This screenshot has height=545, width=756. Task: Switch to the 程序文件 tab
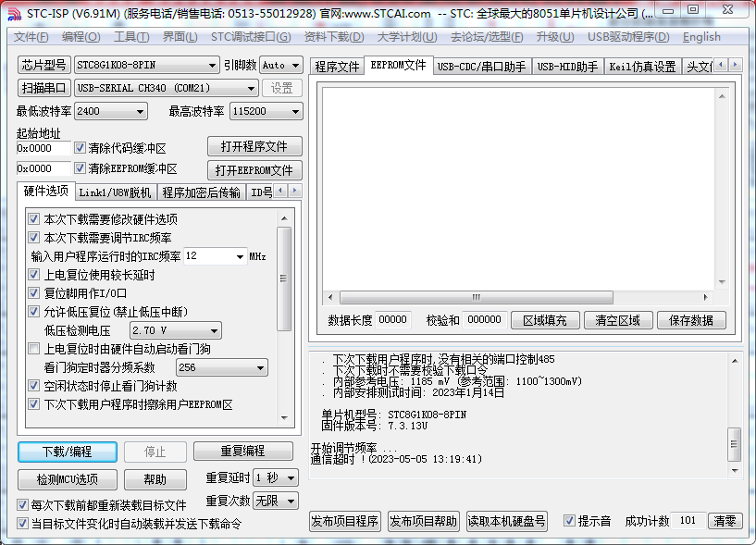pyautogui.click(x=337, y=67)
